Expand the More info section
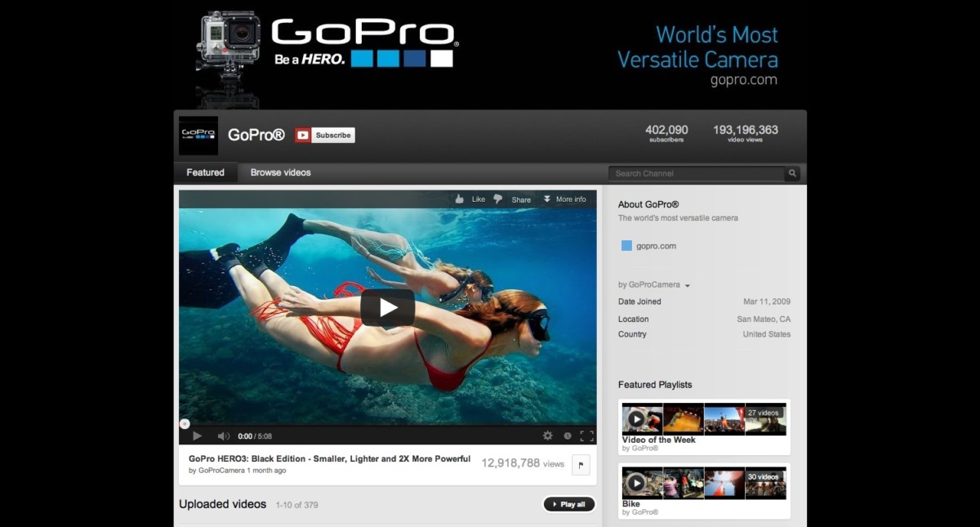Image resolution: width=980 pixels, height=527 pixels. (x=564, y=199)
